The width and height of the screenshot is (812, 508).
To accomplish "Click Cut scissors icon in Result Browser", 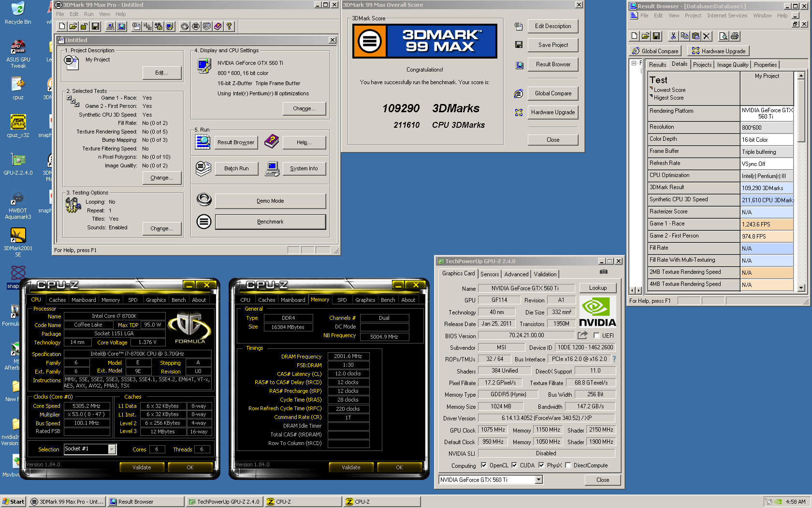I will (673, 36).
